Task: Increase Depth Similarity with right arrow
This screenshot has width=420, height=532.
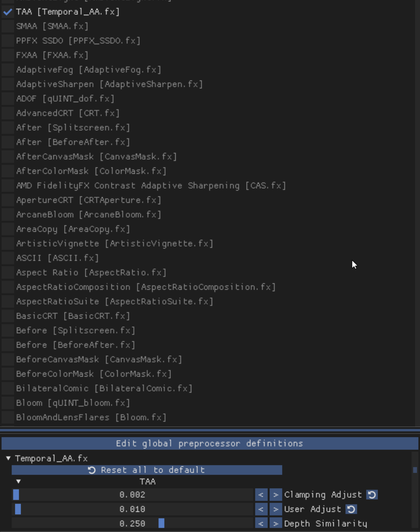Action: (275, 524)
